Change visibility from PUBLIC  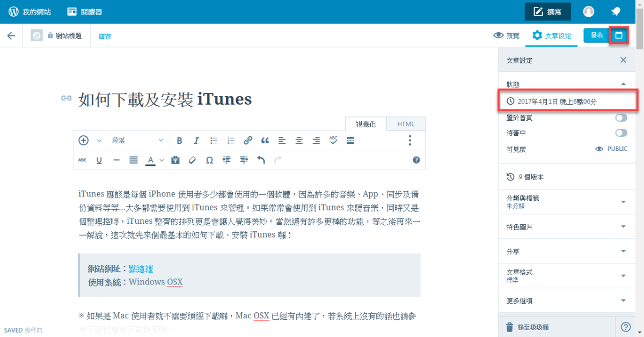[x=611, y=149]
